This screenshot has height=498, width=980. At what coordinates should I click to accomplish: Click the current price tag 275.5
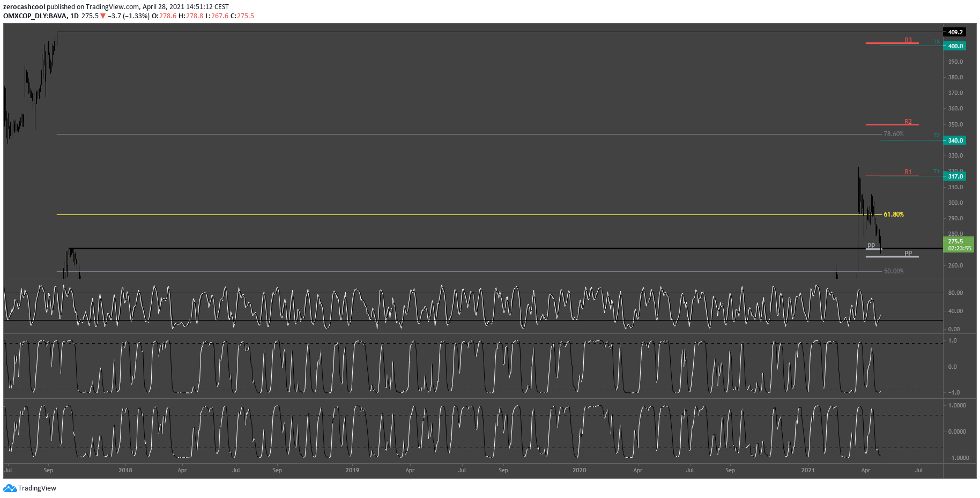[x=955, y=241]
